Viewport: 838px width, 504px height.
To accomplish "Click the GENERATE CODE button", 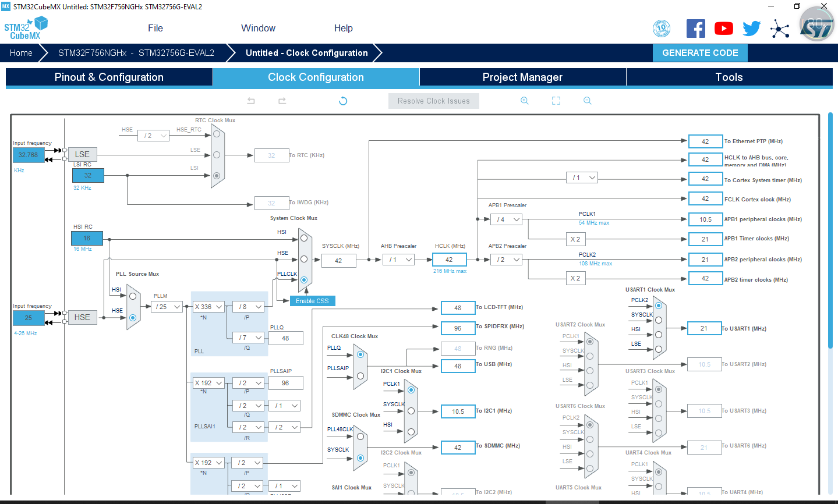I will pyautogui.click(x=700, y=53).
